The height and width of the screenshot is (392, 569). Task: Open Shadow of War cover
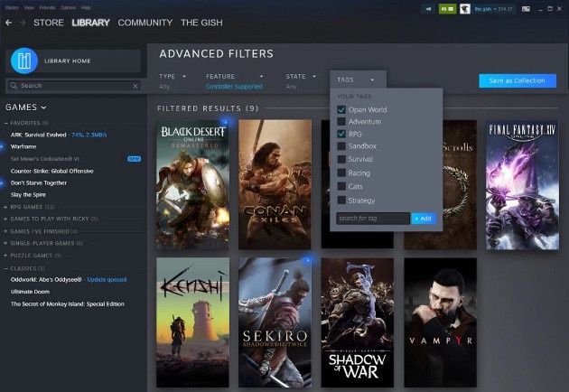tap(358, 322)
